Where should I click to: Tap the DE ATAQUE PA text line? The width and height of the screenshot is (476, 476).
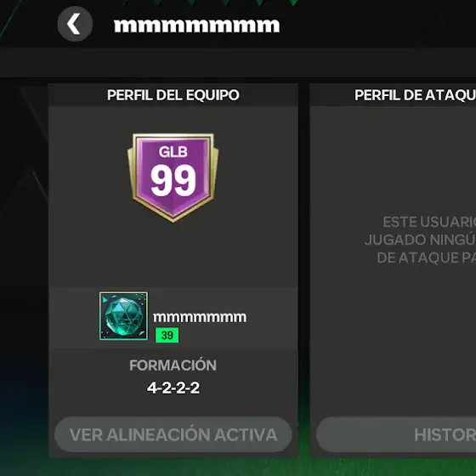pyautogui.click(x=426, y=258)
